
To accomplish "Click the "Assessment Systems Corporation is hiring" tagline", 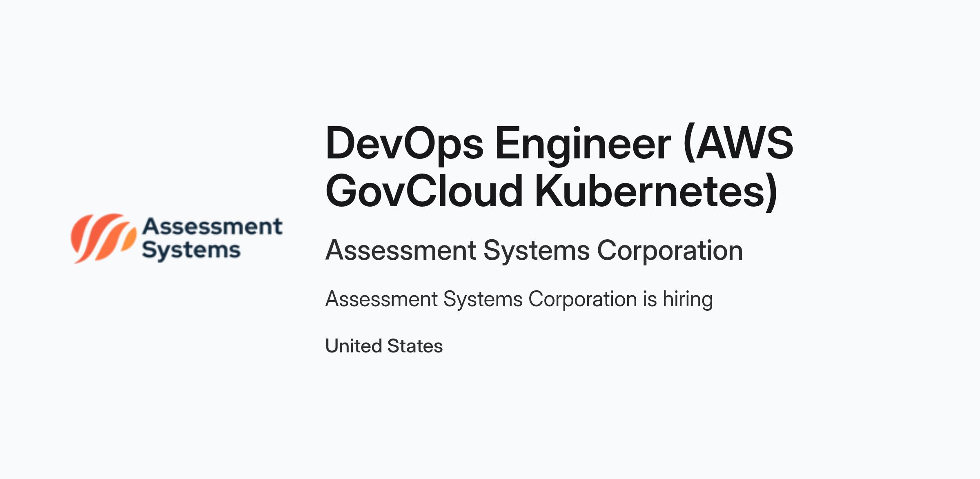I will click(x=519, y=299).
